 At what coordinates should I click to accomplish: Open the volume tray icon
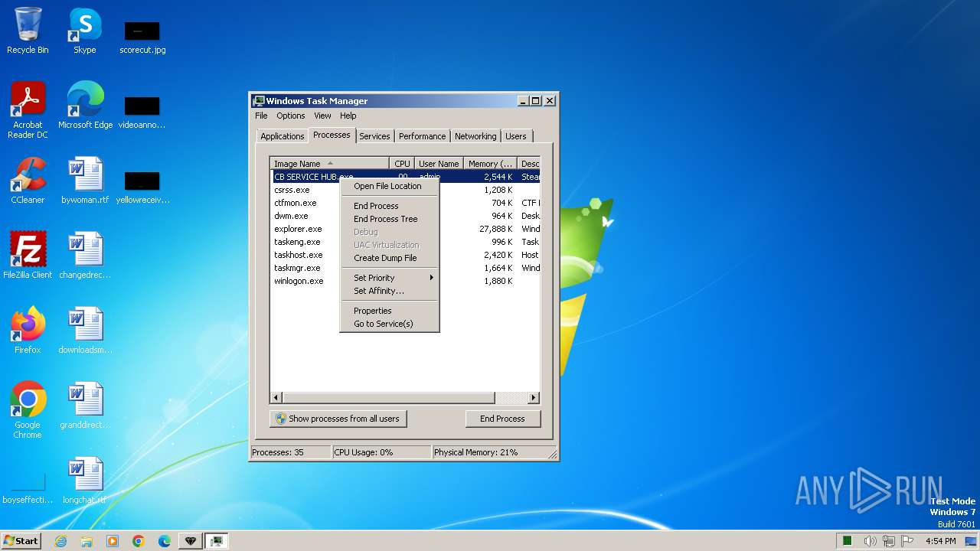(x=870, y=541)
